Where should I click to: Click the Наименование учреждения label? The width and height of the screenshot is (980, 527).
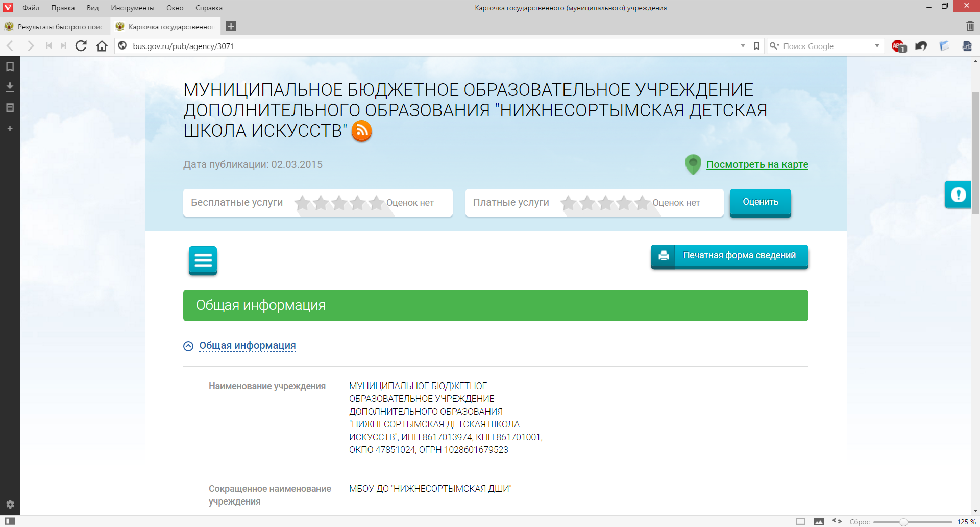(x=267, y=386)
